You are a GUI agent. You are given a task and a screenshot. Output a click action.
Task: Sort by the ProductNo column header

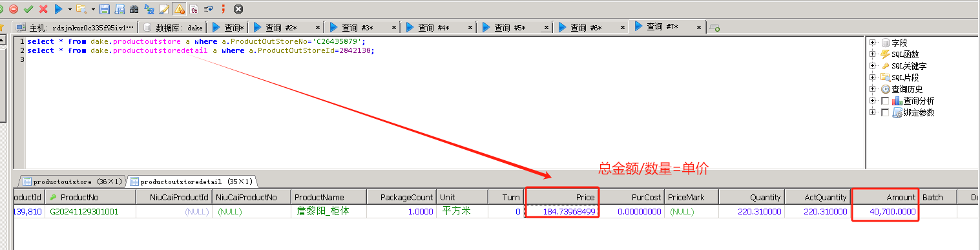point(91,197)
